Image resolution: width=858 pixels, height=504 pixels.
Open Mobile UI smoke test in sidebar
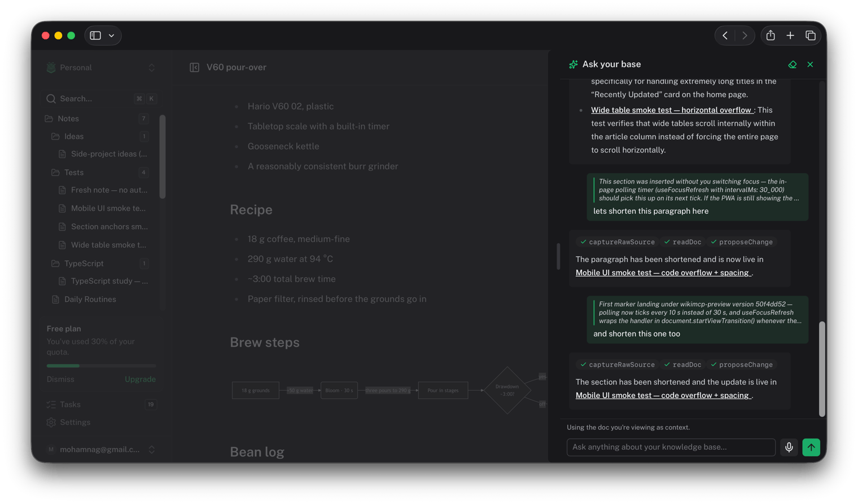click(103, 208)
